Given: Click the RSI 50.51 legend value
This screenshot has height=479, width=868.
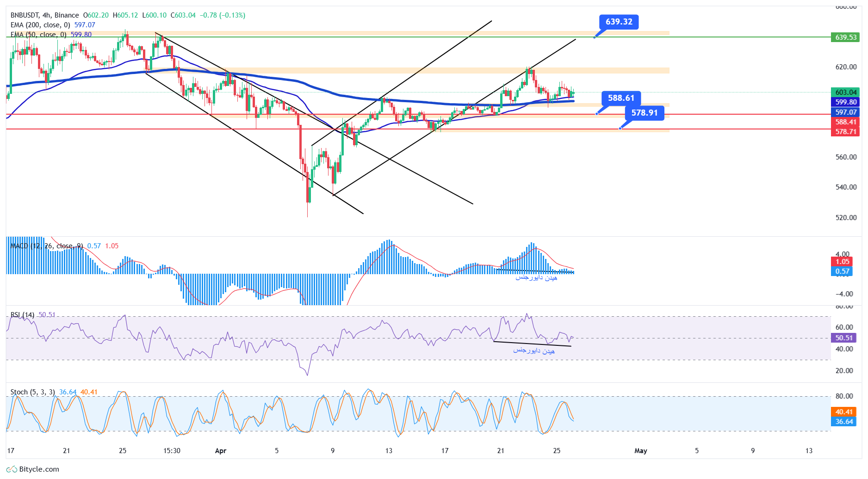Looking at the screenshot, I should click(47, 315).
